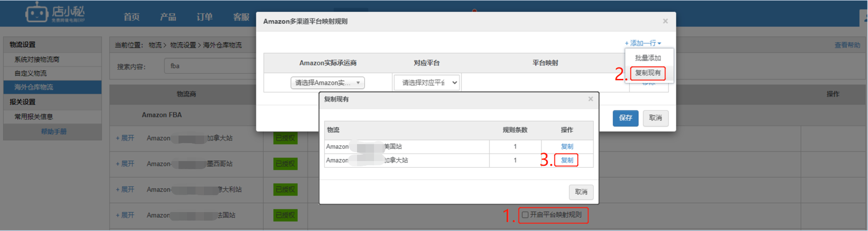Click the 物流设置 sidebar heading

(23, 44)
